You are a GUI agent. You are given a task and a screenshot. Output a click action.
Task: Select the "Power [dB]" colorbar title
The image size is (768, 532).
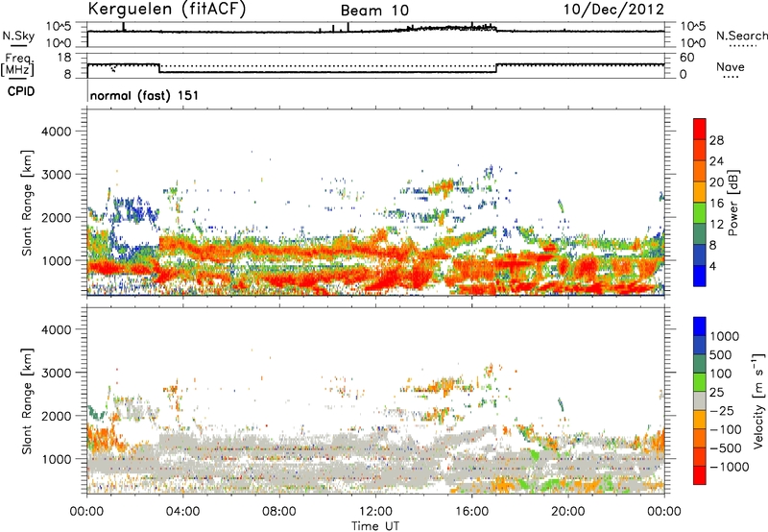pos(732,203)
